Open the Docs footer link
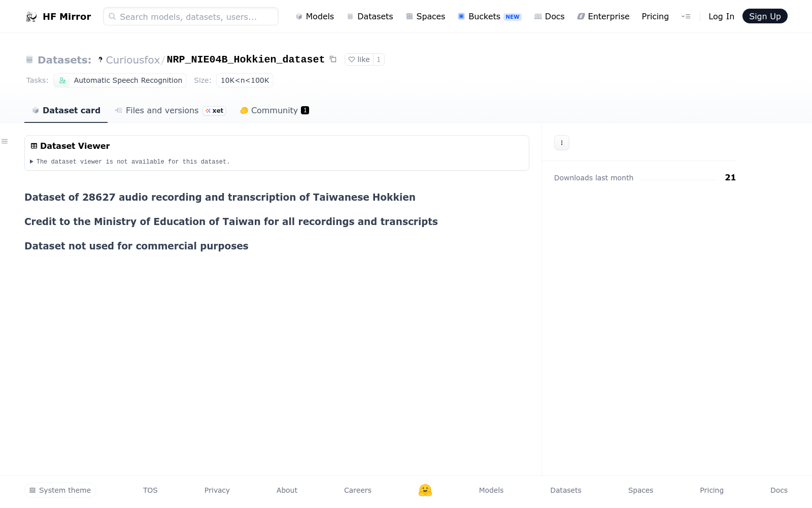This screenshot has width=812, height=508. pos(779,490)
